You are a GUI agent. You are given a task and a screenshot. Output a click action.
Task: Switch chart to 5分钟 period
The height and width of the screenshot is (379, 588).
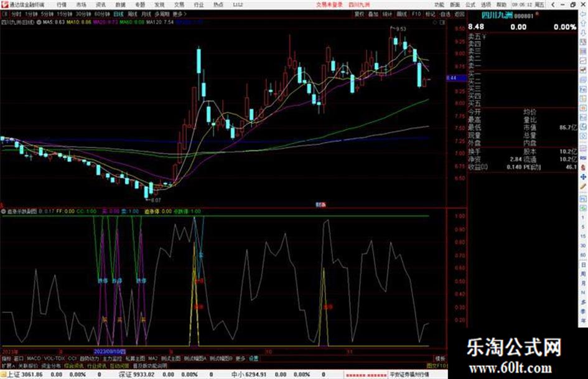pos(47,14)
